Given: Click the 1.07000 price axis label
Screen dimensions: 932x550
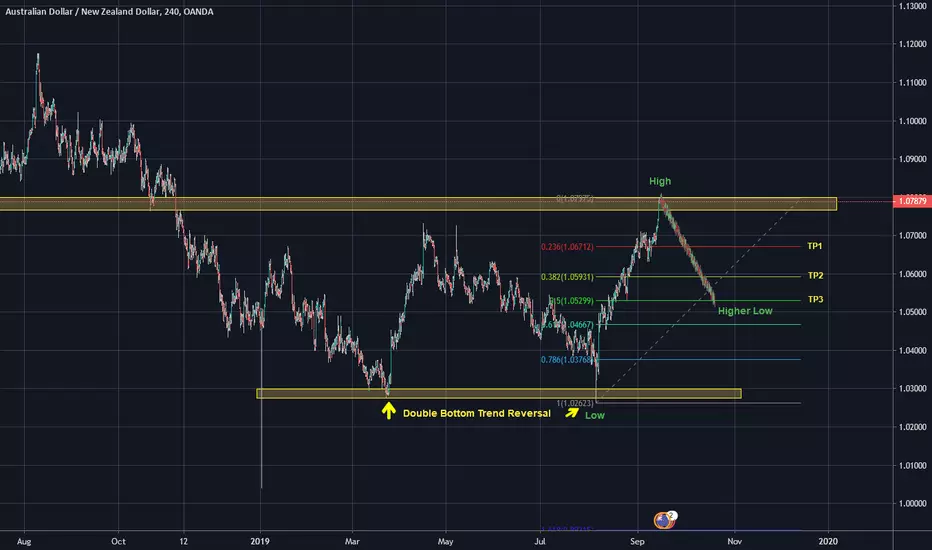Looking at the screenshot, I should tap(912, 235).
